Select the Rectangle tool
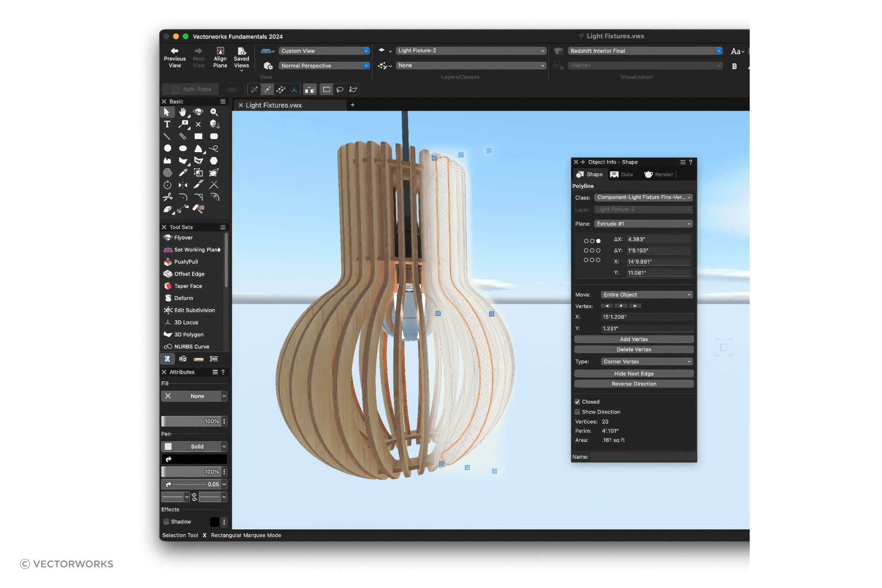This screenshot has height=588, width=882. click(x=198, y=136)
